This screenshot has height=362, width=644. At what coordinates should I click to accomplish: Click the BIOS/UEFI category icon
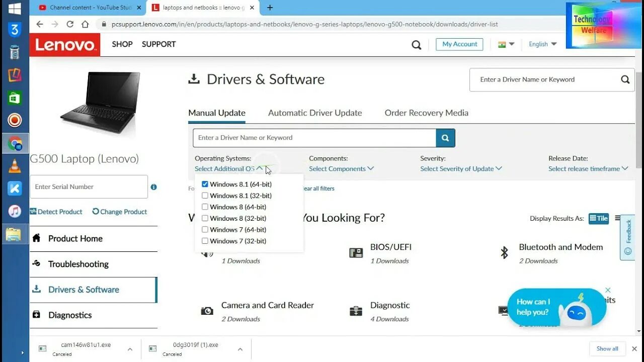[356, 253]
